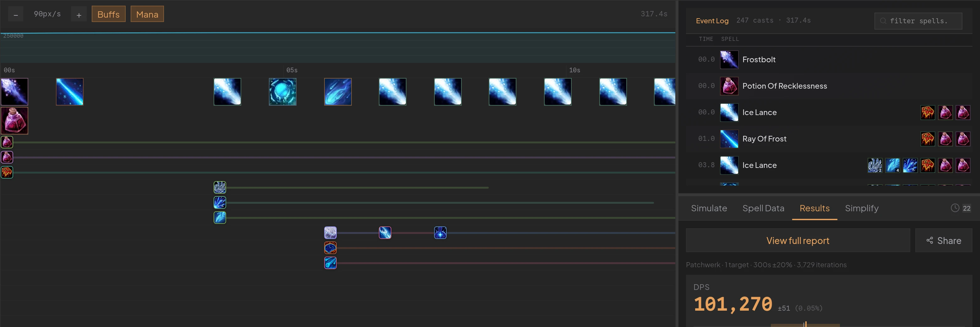Select the skeletal hand buff track icon
Image resolution: width=980 pixels, height=327 pixels.
[220, 187]
